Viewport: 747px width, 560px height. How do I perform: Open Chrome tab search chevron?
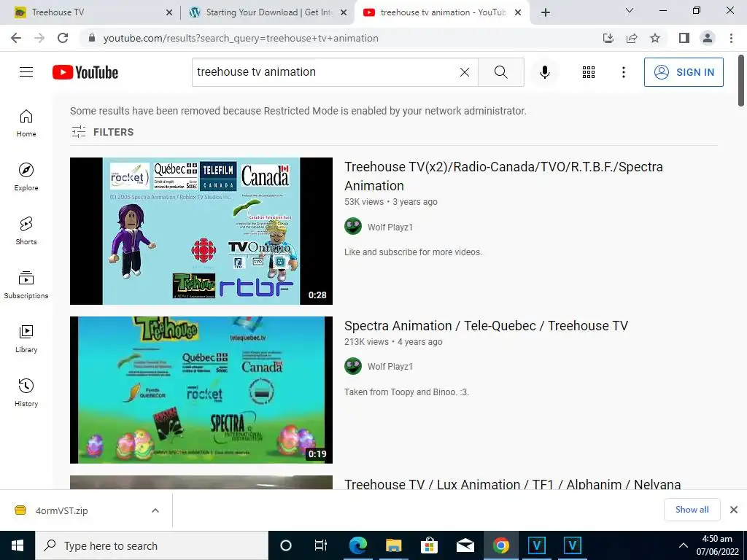(x=630, y=10)
